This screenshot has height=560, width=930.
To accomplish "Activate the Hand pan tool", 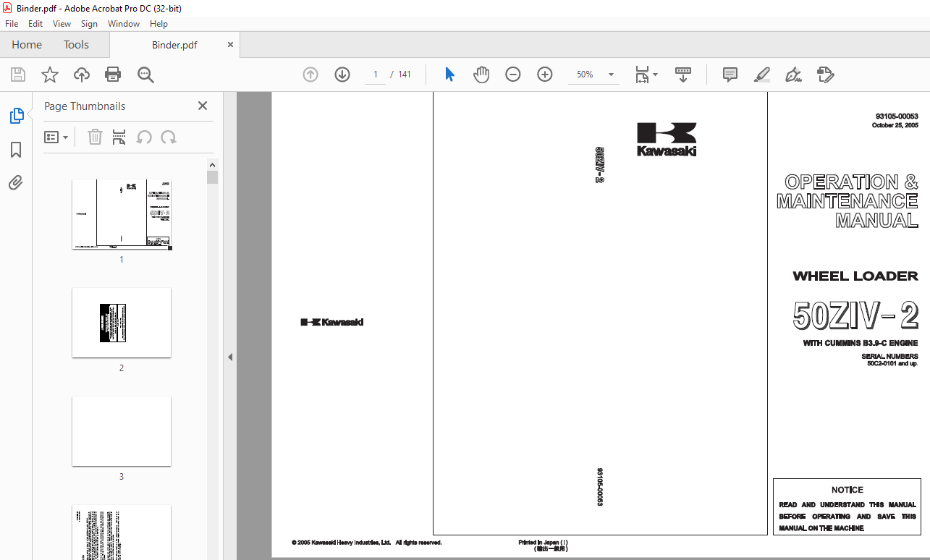I will [481, 75].
